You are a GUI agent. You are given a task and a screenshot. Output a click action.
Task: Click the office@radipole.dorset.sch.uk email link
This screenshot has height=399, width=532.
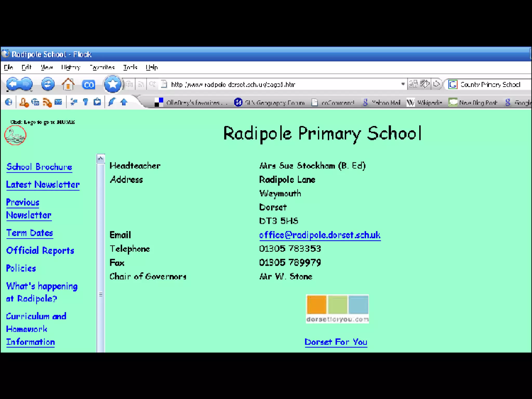[320, 235]
